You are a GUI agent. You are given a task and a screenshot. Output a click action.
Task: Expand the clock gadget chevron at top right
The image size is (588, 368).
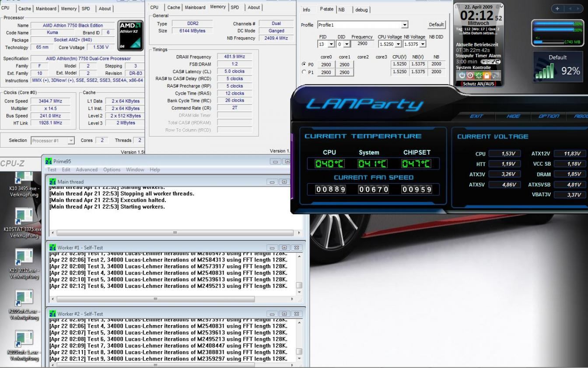click(x=501, y=6)
